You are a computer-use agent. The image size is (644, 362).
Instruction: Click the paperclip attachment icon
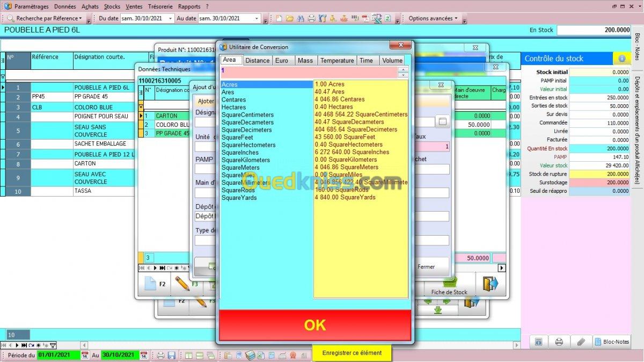point(580,342)
